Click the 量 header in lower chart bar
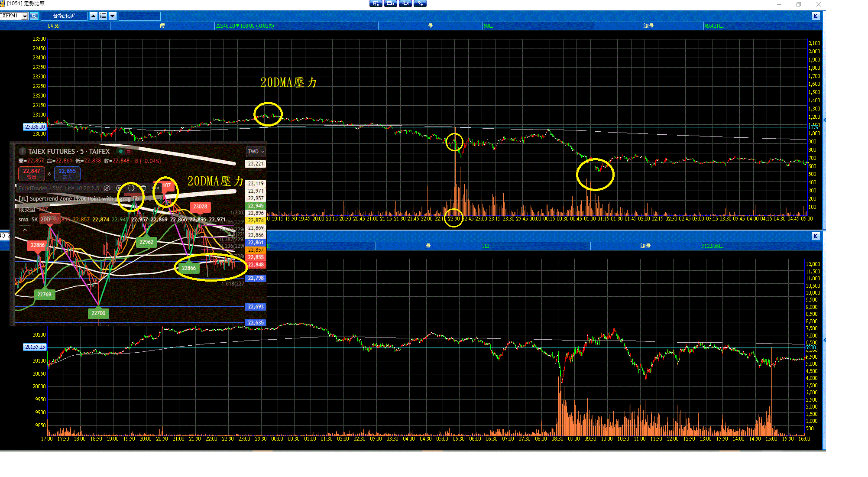The image size is (868, 477). coord(428,246)
